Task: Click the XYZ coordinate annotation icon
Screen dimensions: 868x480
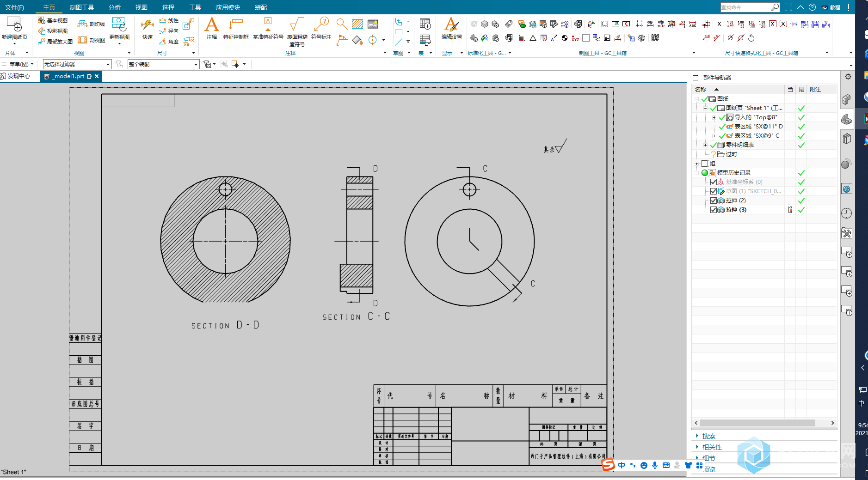Action: [575, 38]
